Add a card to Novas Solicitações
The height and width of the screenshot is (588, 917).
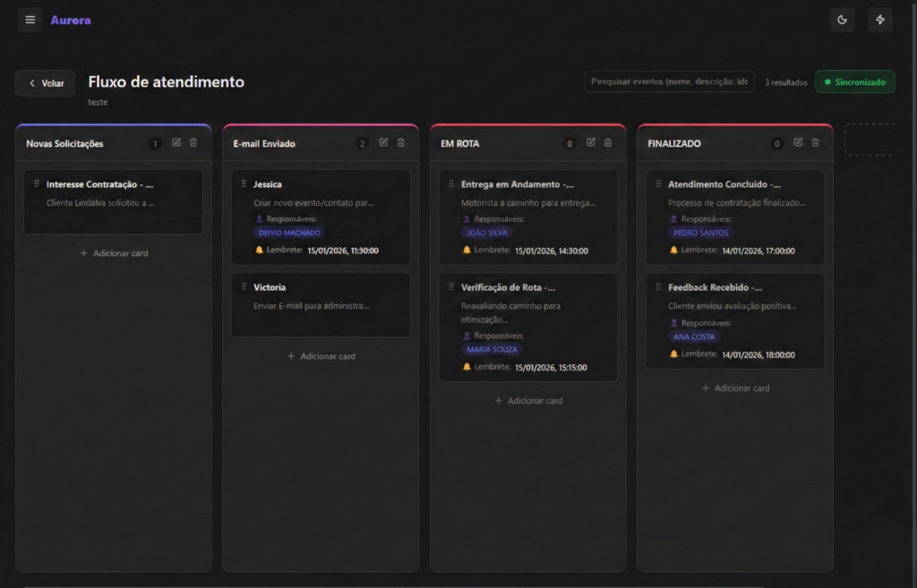point(114,253)
